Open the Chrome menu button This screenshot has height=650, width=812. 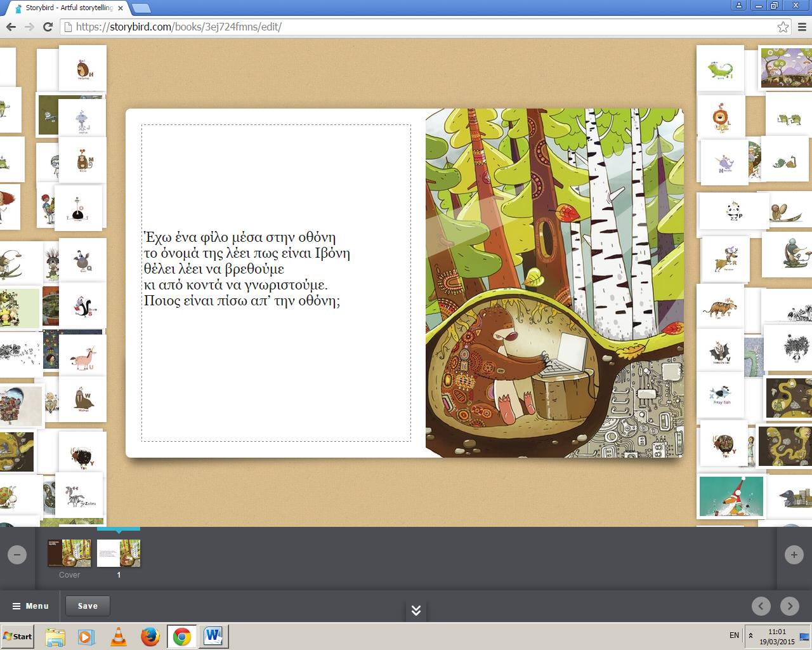click(x=802, y=27)
